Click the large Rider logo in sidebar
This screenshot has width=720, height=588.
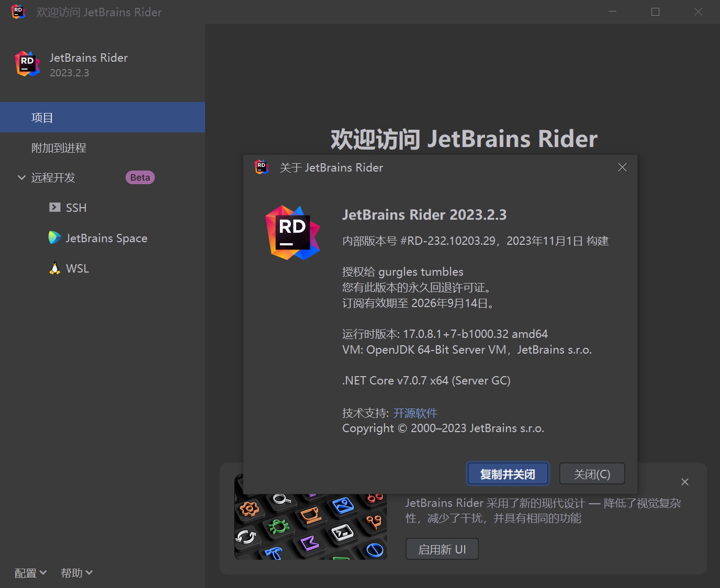[28, 64]
